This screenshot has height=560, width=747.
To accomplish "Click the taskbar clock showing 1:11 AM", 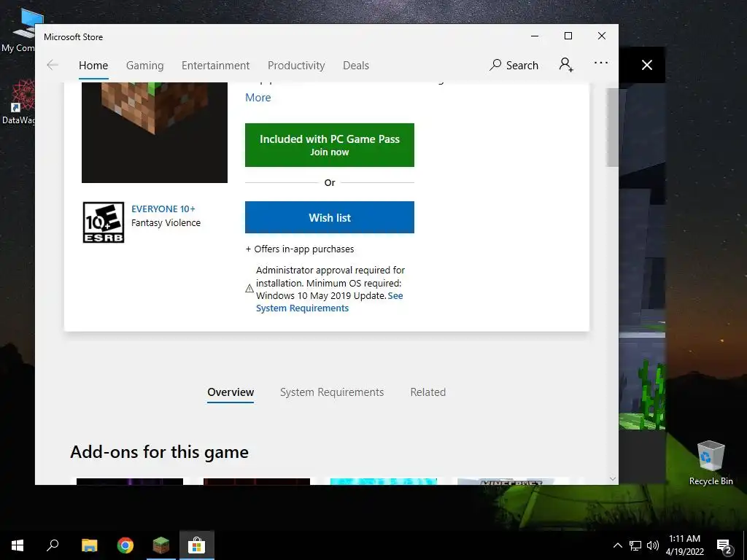I will (x=684, y=545).
